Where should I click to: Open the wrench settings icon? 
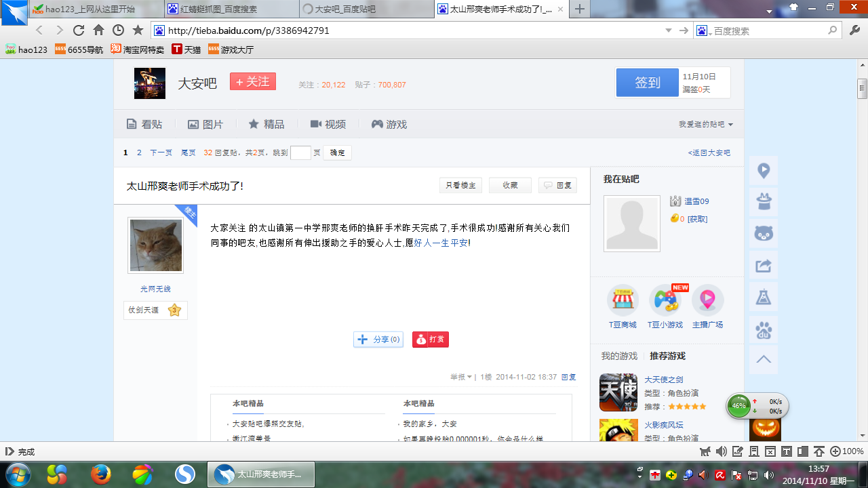[854, 30]
